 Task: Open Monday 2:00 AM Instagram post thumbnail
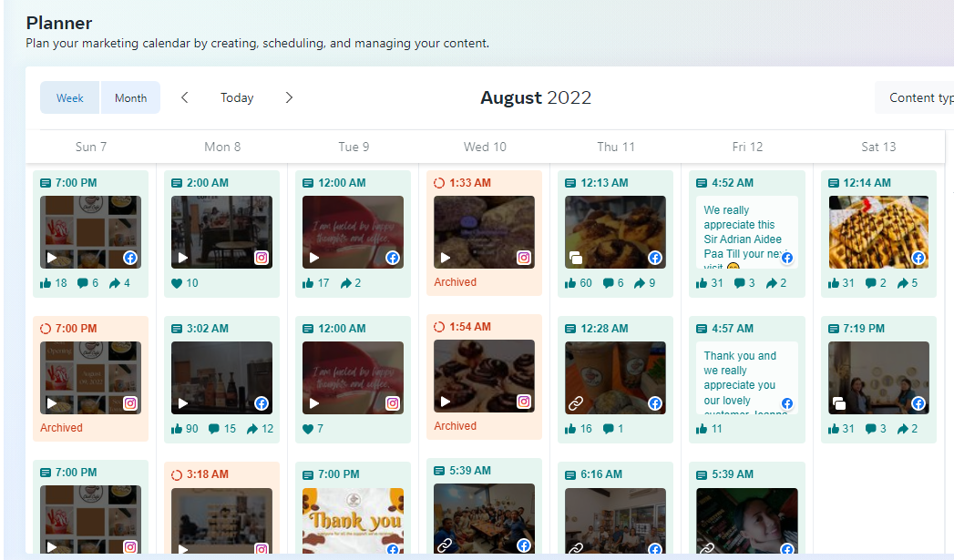click(222, 232)
